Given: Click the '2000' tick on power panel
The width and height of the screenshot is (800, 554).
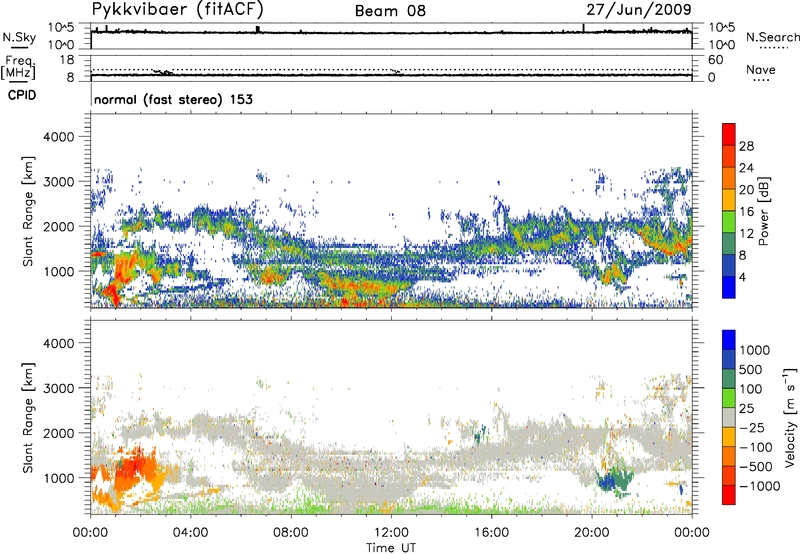Looking at the screenshot, I should point(58,226).
